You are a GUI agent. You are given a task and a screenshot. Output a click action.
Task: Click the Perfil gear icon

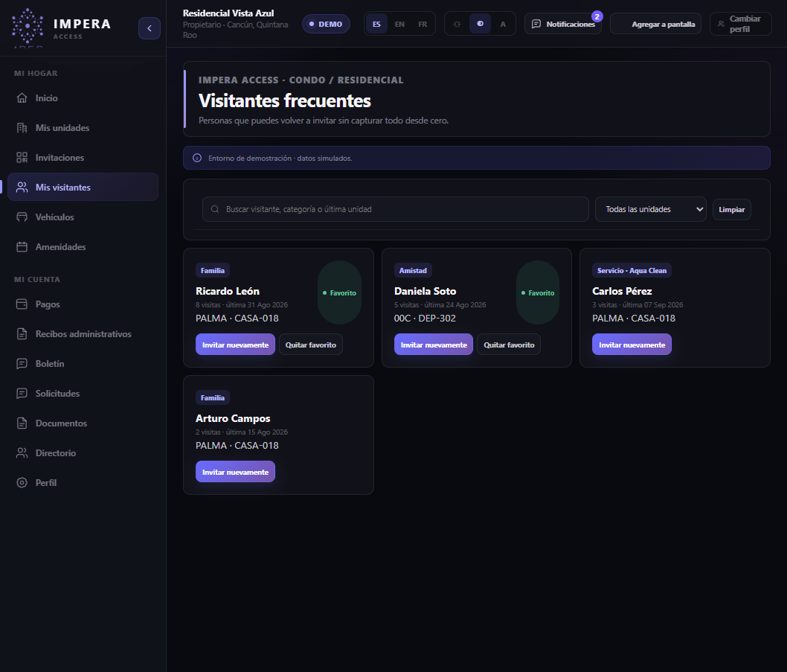coord(22,483)
